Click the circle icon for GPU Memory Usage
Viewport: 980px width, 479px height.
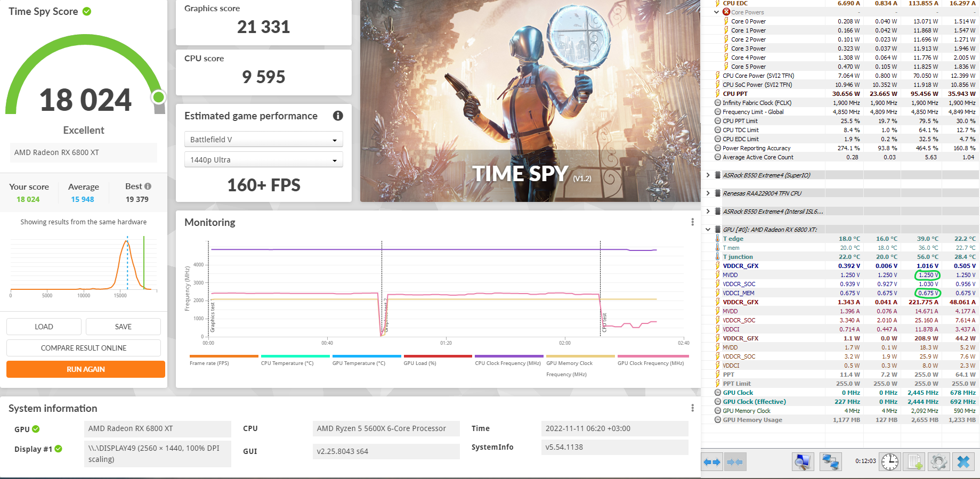718,420
